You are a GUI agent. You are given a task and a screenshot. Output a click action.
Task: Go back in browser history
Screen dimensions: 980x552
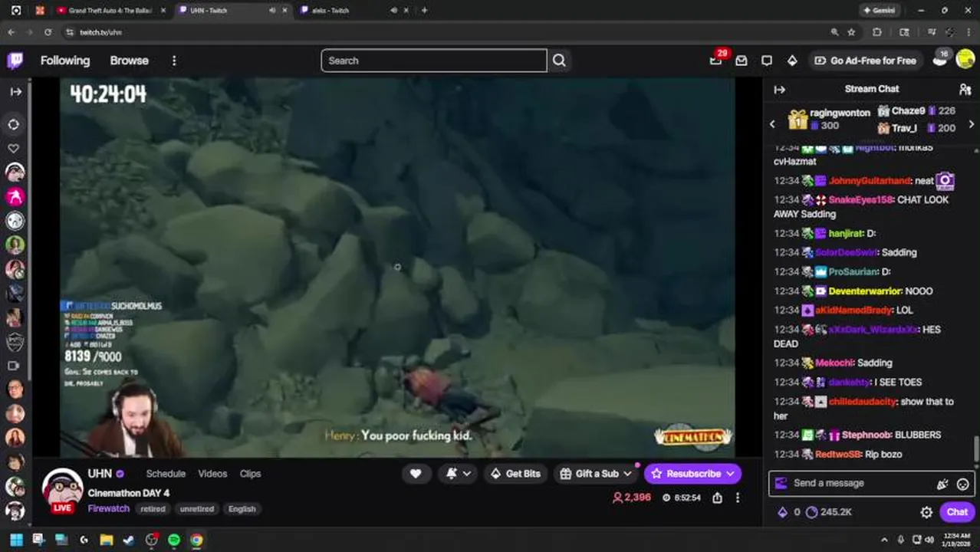[11, 32]
